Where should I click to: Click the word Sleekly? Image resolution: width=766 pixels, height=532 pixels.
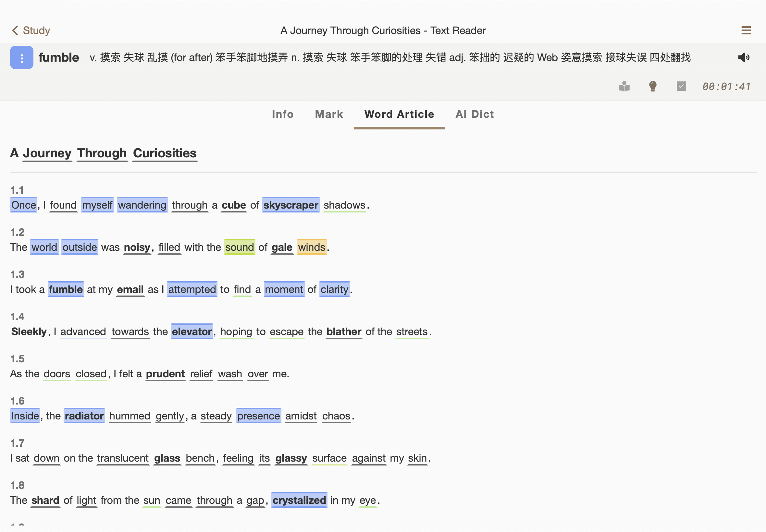point(29,332)
